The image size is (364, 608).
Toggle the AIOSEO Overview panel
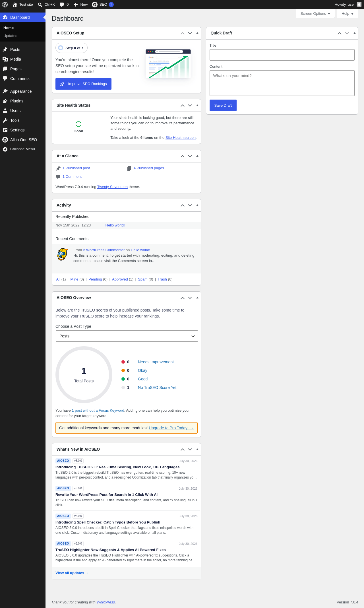tap(197, 298)
